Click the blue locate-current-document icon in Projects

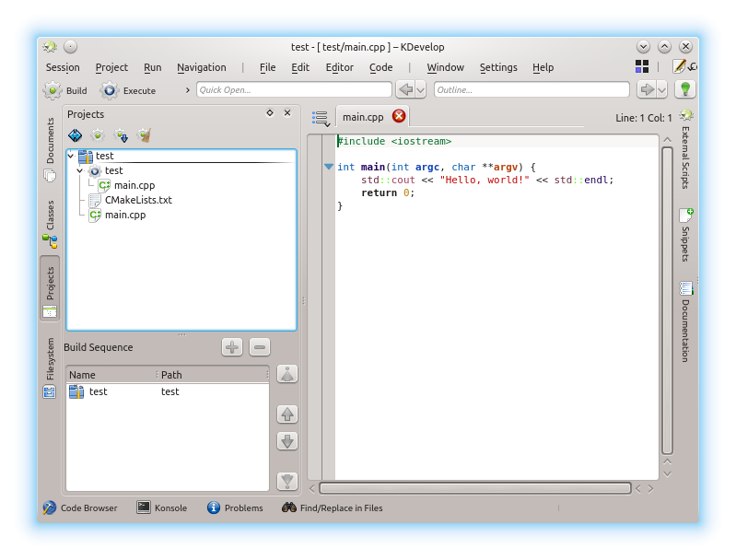76,135
